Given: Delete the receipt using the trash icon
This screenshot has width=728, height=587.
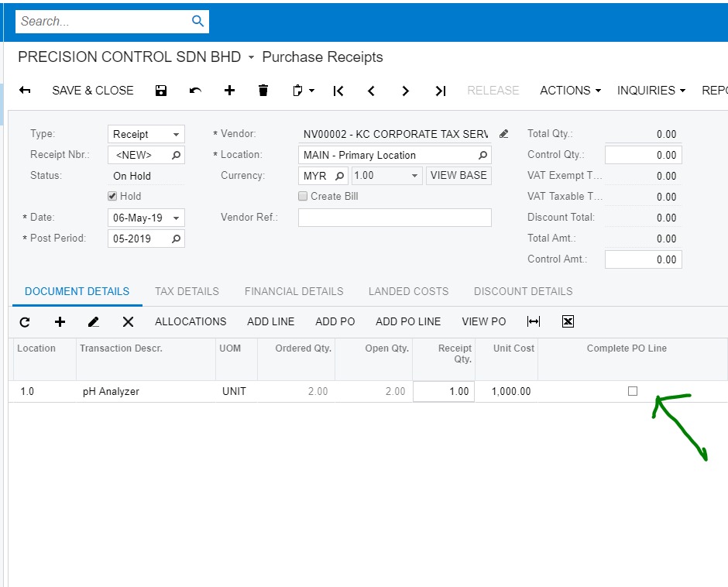Looking at the screenshot, I should [263, 91].
